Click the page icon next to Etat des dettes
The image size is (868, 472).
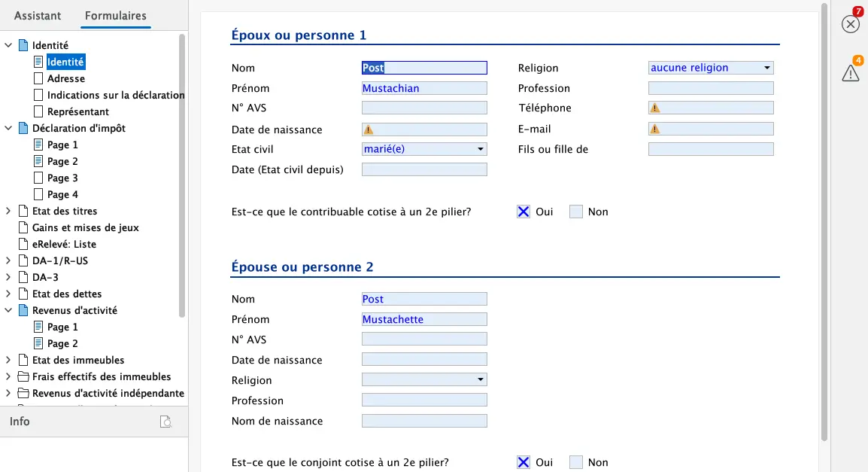(23, 294)
